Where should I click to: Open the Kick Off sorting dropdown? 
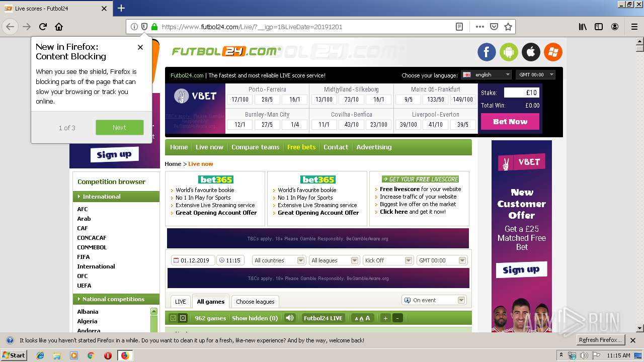[x=388, y=260]
